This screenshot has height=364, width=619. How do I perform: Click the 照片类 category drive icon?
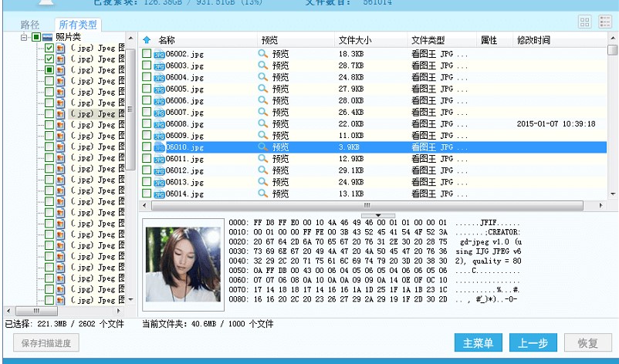point(47,37)
